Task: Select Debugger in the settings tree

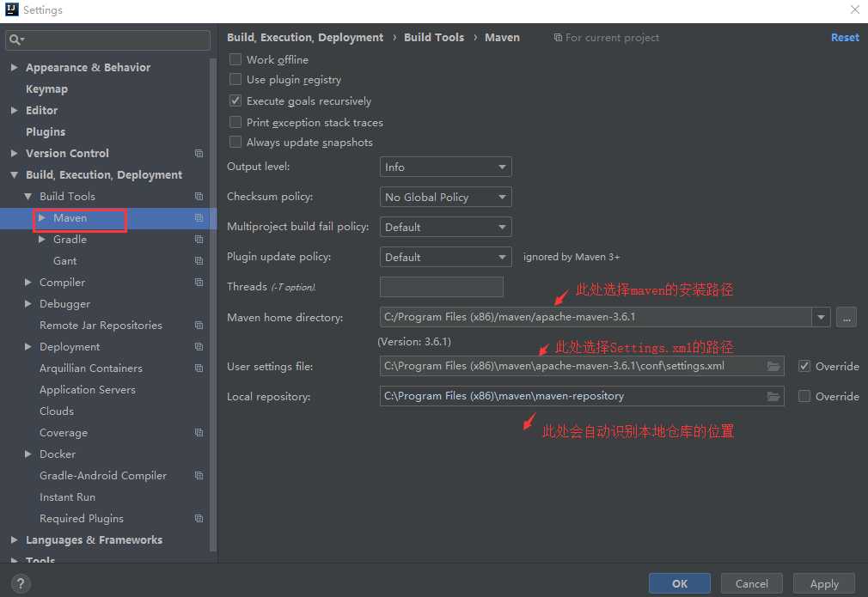Action: click(x=64, y=304)
